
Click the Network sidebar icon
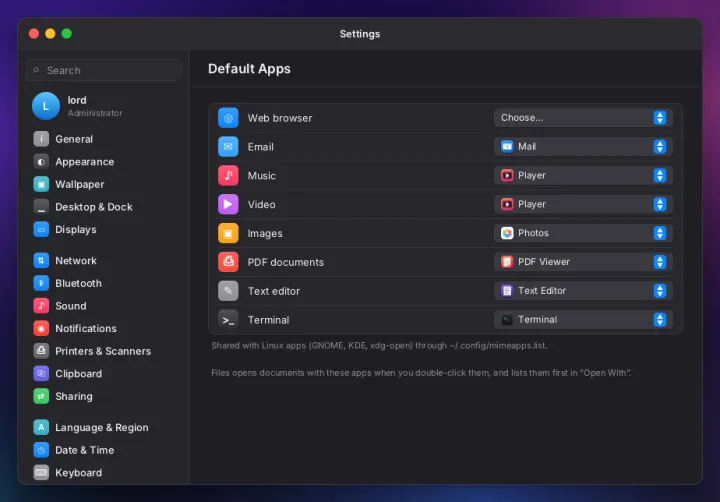41,260
